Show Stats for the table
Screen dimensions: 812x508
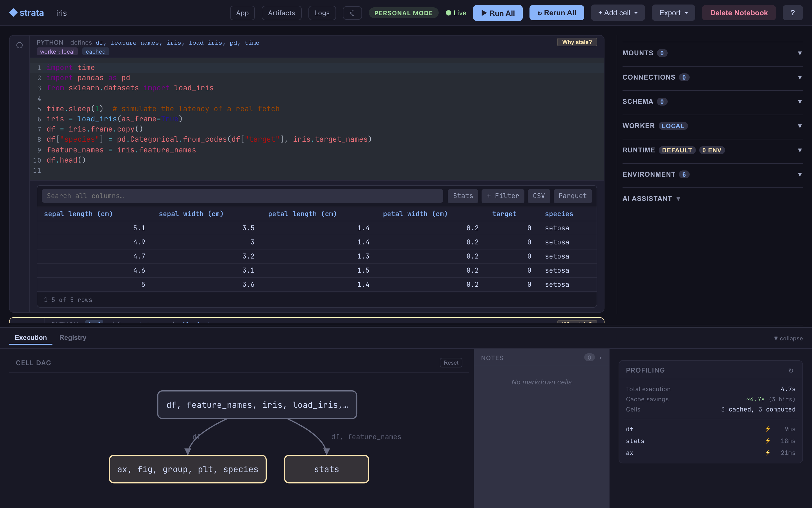pos(463,196)
